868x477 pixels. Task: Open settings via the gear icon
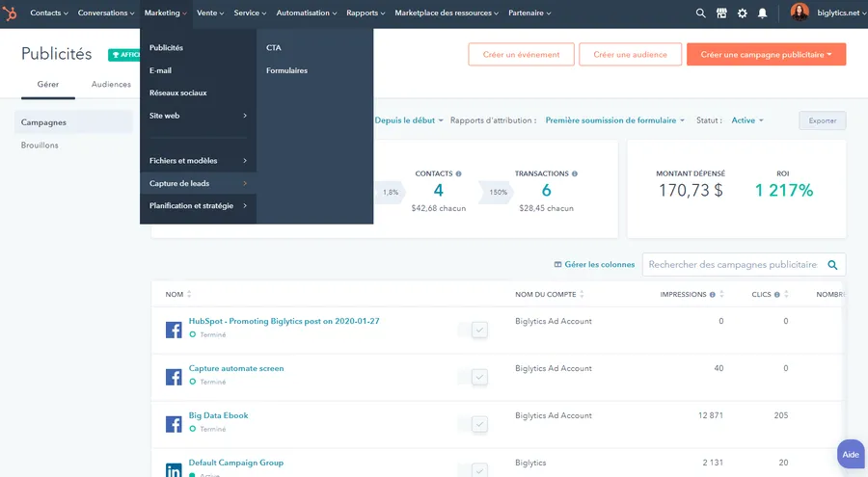[x=742, y=13]
